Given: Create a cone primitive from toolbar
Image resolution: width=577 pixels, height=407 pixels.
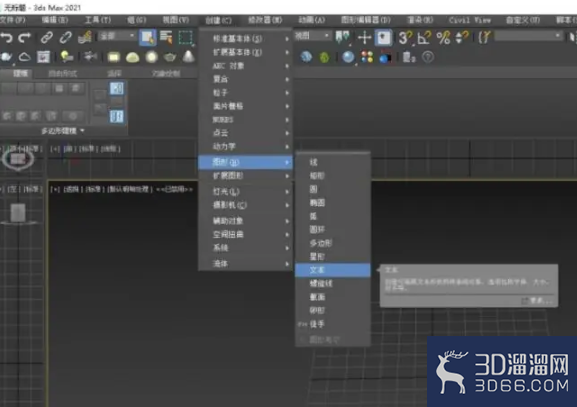Looking at the screenshot, I should [188, 56].
